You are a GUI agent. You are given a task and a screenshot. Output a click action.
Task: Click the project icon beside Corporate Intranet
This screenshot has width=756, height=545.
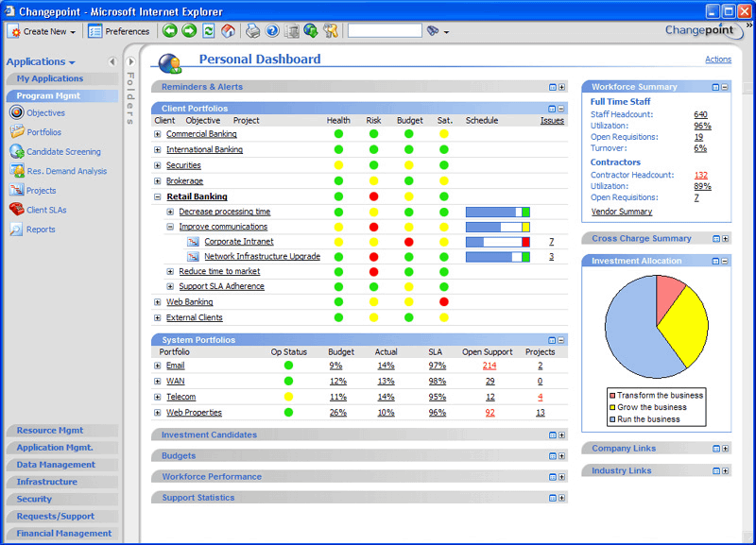194,242
